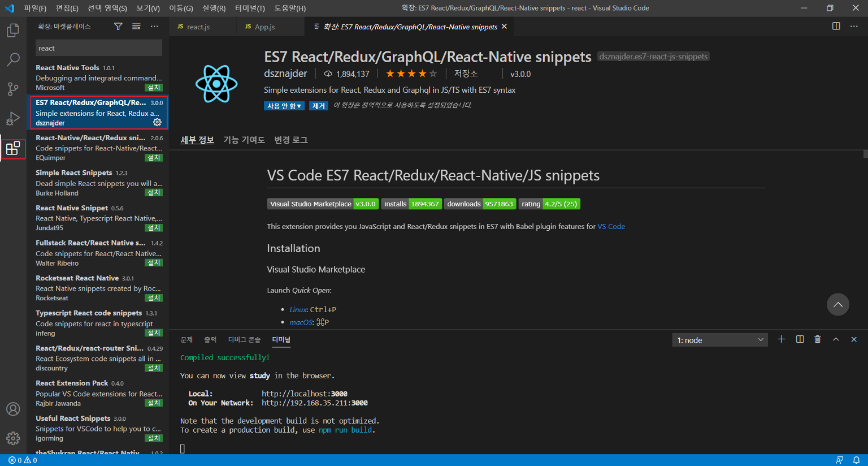This screenshot has height=466, width=868.
Task: Click the star rating of the extension
Action: tap(411, 74)
